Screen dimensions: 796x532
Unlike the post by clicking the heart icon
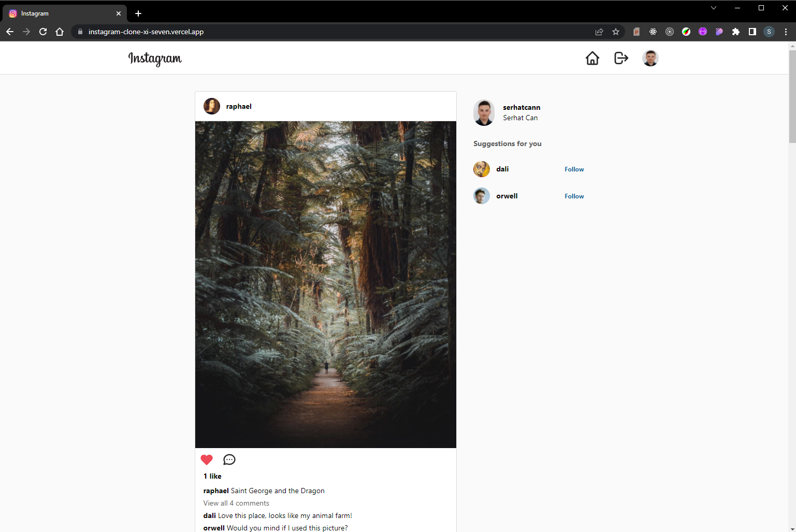tap(207, 459)
